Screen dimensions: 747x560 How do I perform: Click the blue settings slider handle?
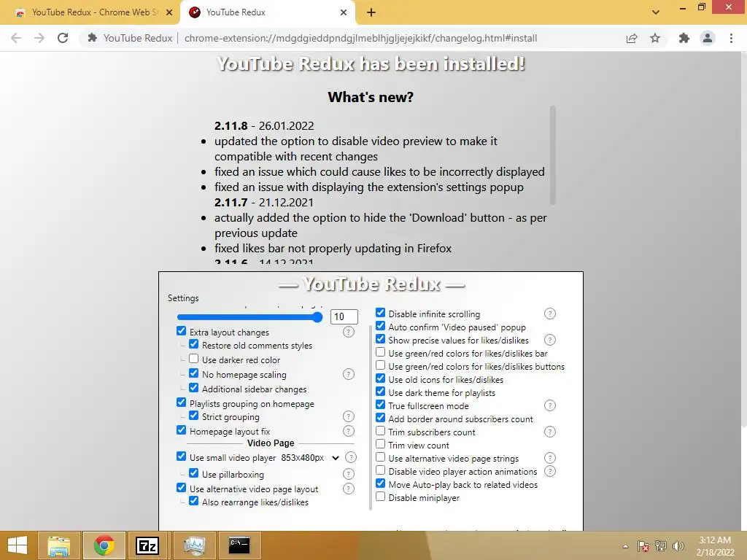[318, 317]
